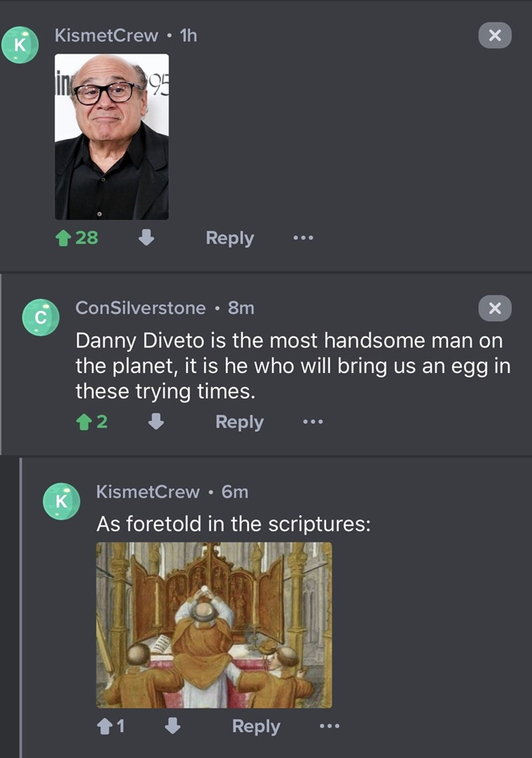Downvote the "As foretold in the scriptures" reply
The image size is (532, 758).
pyautogui.click(x=173, y=727)
